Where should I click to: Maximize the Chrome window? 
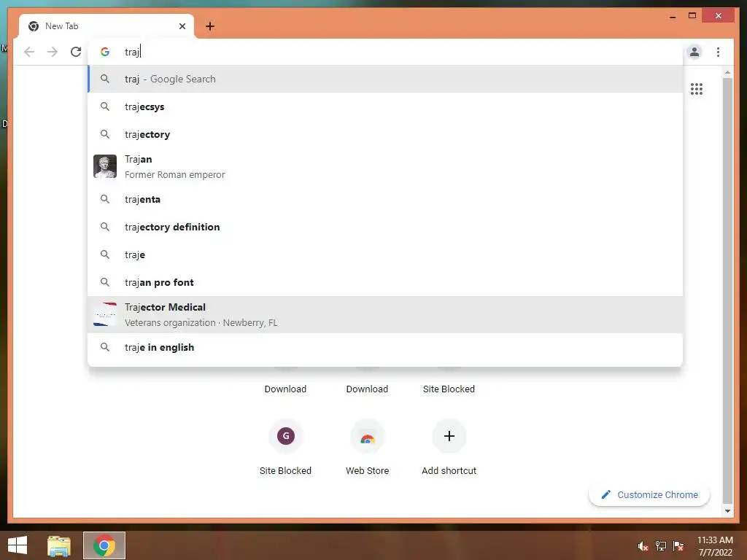click(x=692, y=16)
